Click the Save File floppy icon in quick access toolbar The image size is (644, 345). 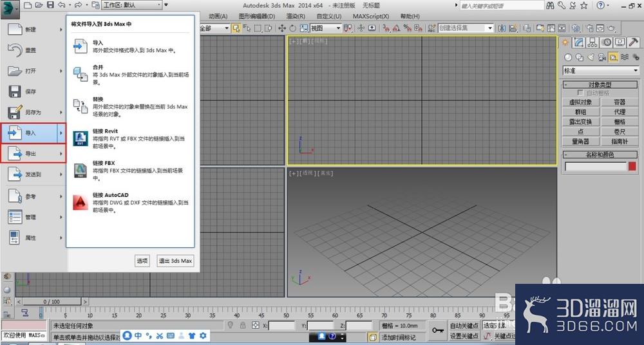(x=50, y=5)
